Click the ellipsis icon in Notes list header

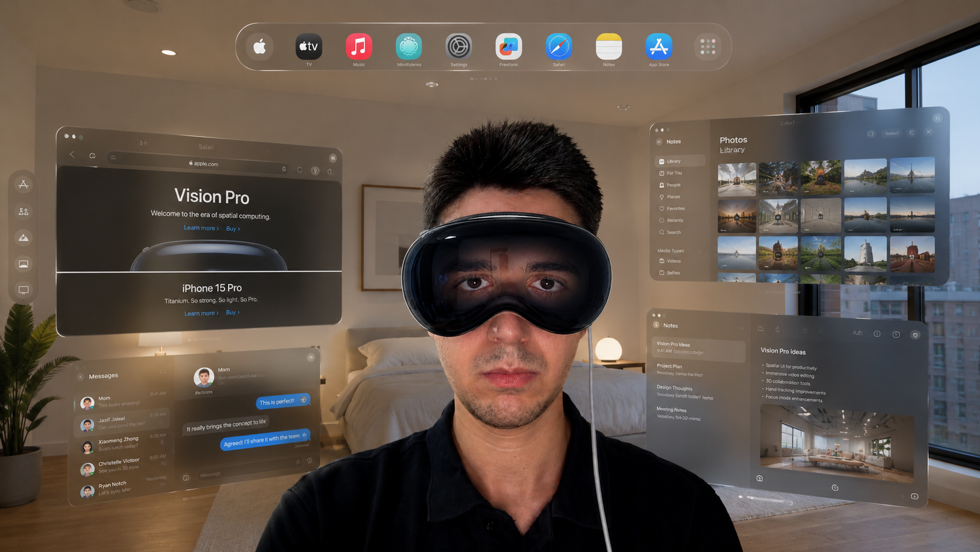click(741, 328)
